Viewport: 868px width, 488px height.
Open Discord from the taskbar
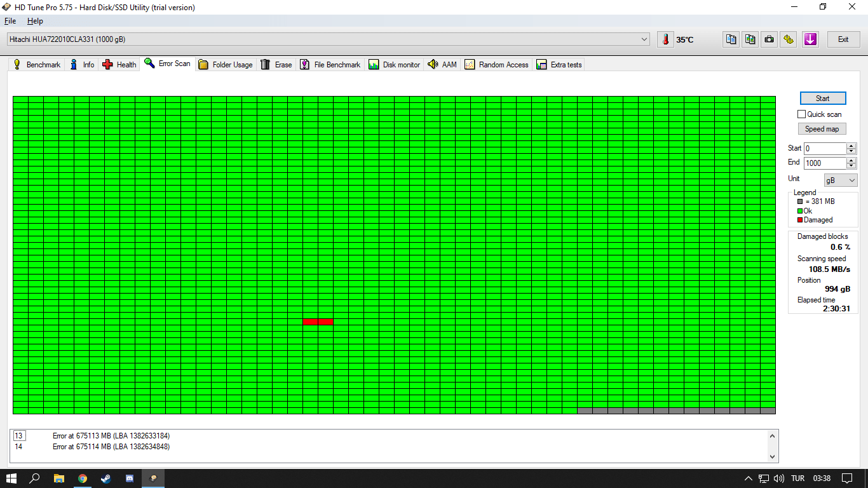click(x=130, y=478)
